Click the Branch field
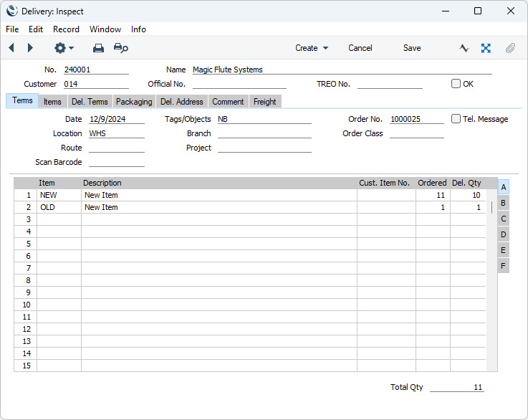Image resolution: width=528 pixels, height=420 pixels. [264, 133]
